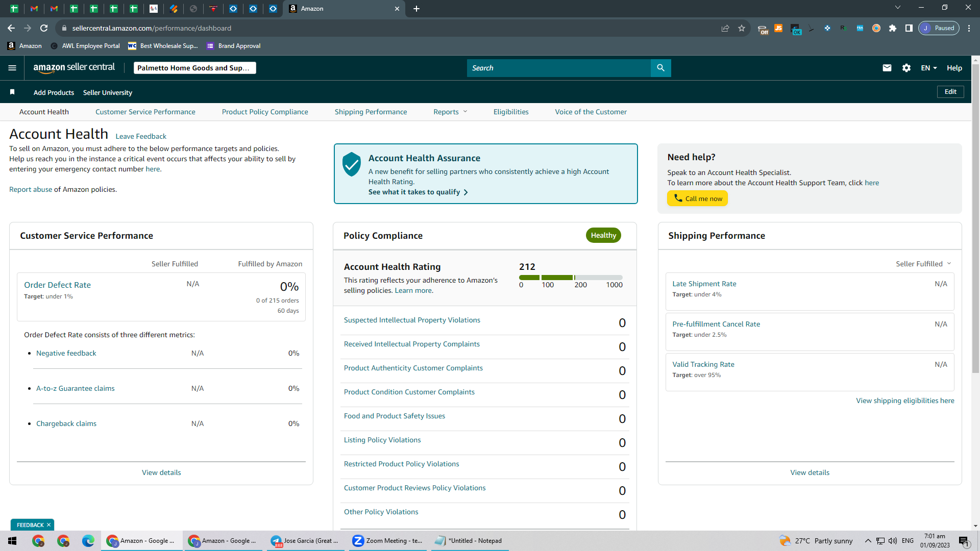Click the share page icon in address bar
Screen dimensions: 980x551
725,28
